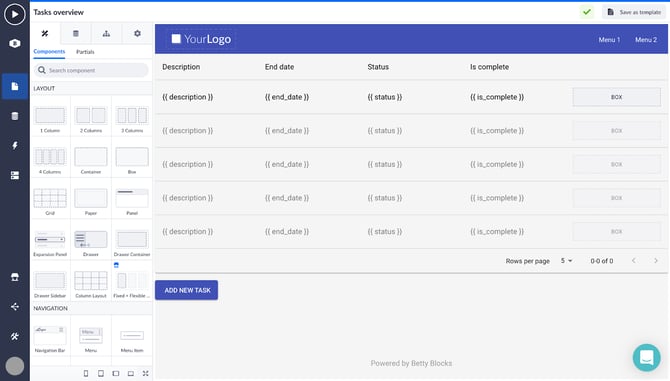Select the {{ end_date }} cell in first row
The image size is (670, 381).
point(287,97)
